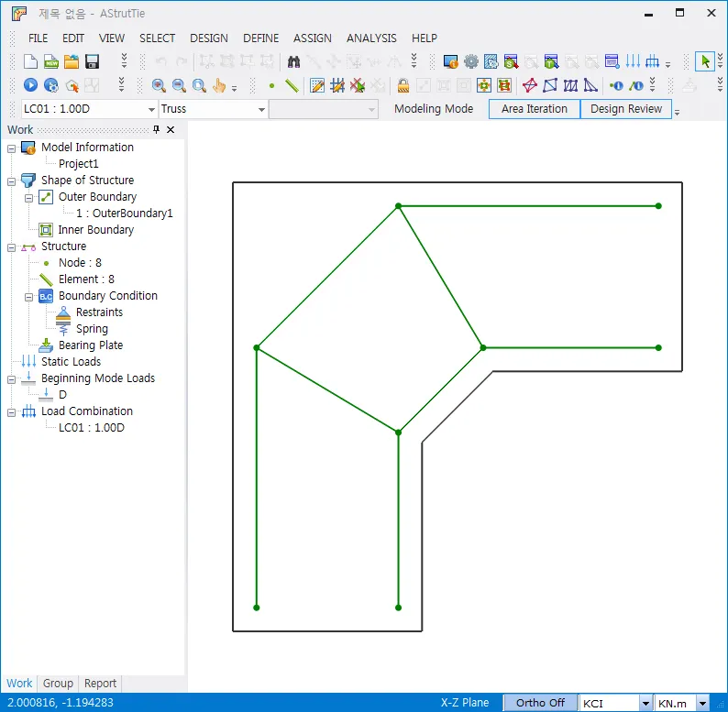Click the static loads blue arrows toolbar icon
Image resolution: width=728 pixels, height=712 pixels.
(x=633, y=61)
